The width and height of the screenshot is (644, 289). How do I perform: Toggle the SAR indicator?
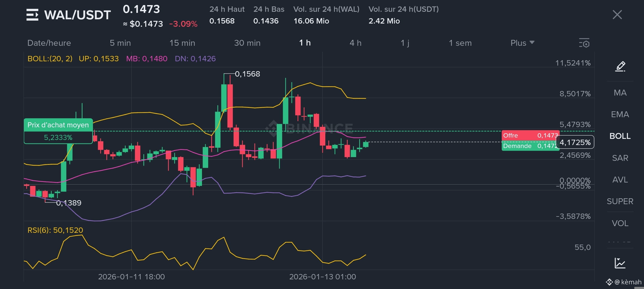pyautogui.click(x=620, y=158)
